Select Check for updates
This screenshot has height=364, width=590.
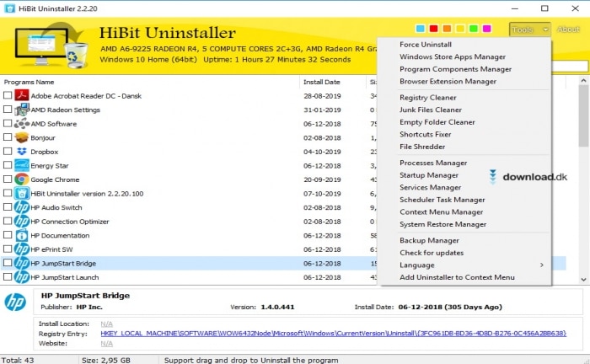click(x=432, y=253)
